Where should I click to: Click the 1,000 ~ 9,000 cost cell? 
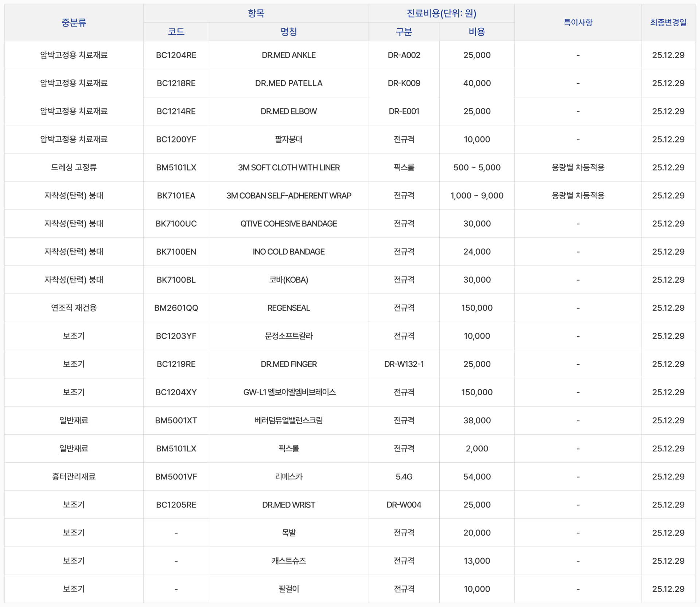pos(477,195)
